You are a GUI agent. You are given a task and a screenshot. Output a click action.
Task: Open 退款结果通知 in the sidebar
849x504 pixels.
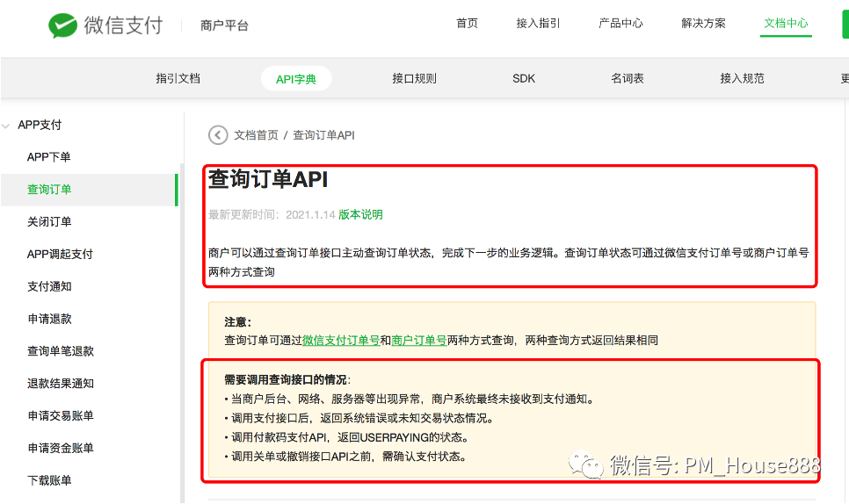pos(60,384)
